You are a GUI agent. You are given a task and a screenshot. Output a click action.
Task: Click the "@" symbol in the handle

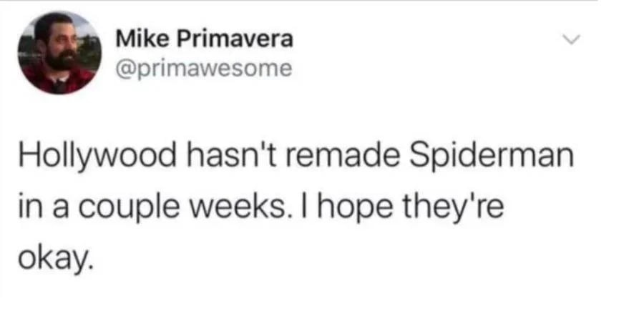122,70
